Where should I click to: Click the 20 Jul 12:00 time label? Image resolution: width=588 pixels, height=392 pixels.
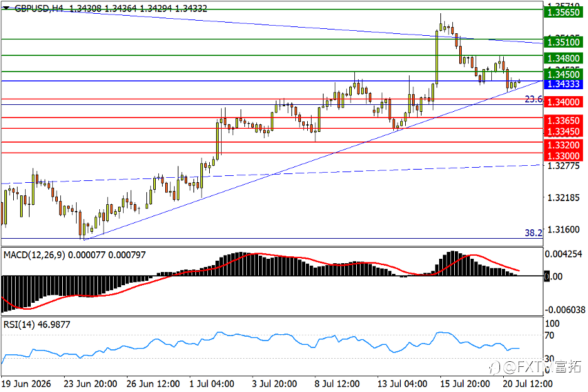coord(528,384)
